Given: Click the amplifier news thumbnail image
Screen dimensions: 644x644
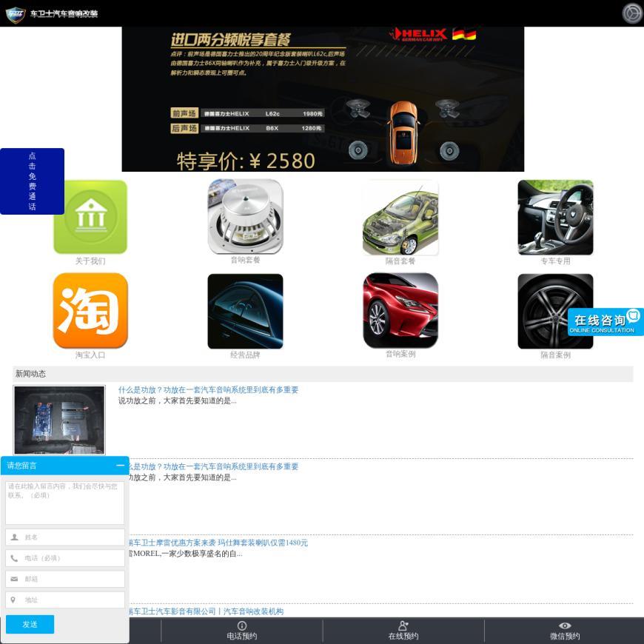Looking at the screenshot, I should [x=59, y=420].
